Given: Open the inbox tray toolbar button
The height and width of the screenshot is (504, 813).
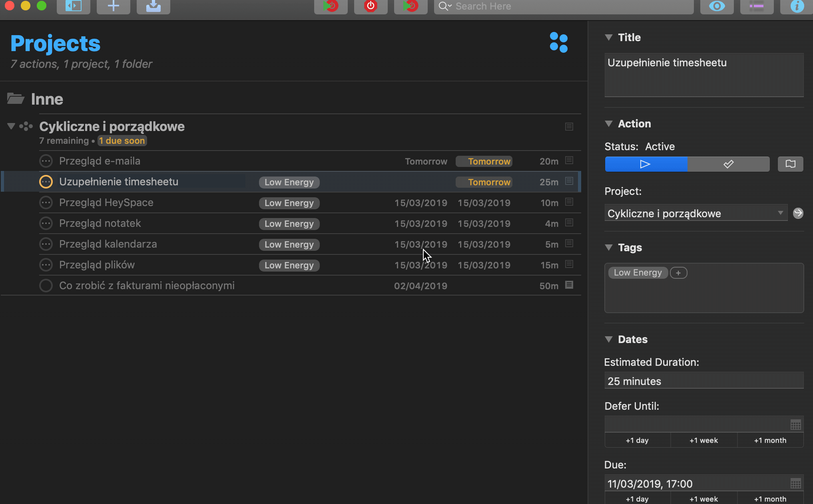Looking at the screenshot, I should [153, 6].
